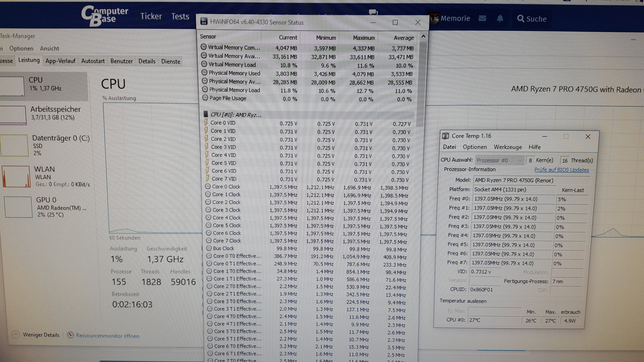The height and width of the screenshot is (362, 644).
Task: Select the WLAN performance graph thumbnail
Action: (x=16, y=176)
